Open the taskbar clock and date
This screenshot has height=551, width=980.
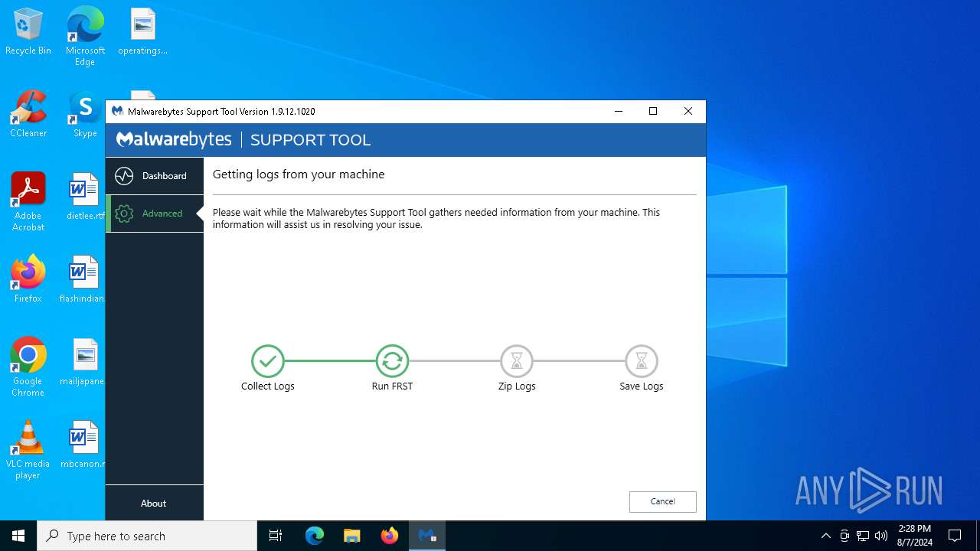coord(915,536)
